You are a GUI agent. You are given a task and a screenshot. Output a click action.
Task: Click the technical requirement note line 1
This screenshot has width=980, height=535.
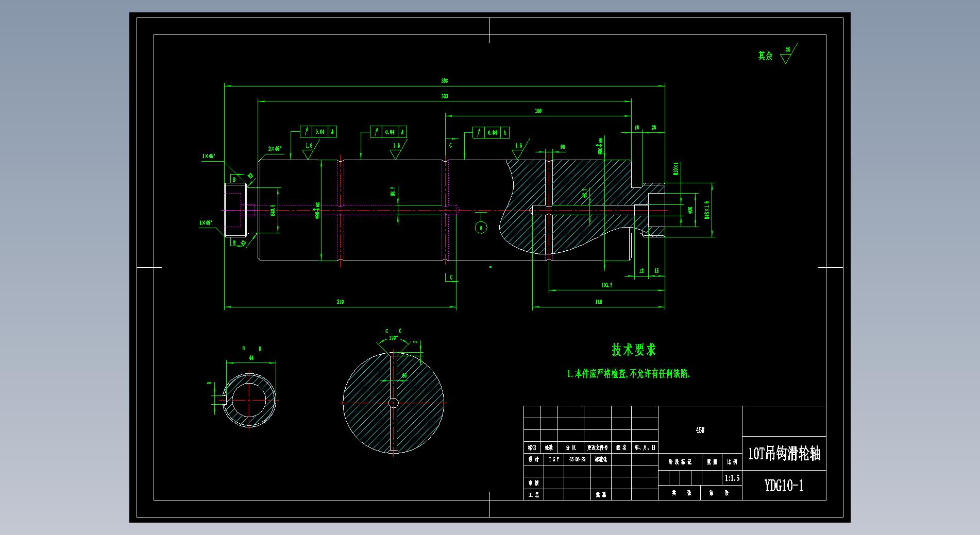click(628, 374)
